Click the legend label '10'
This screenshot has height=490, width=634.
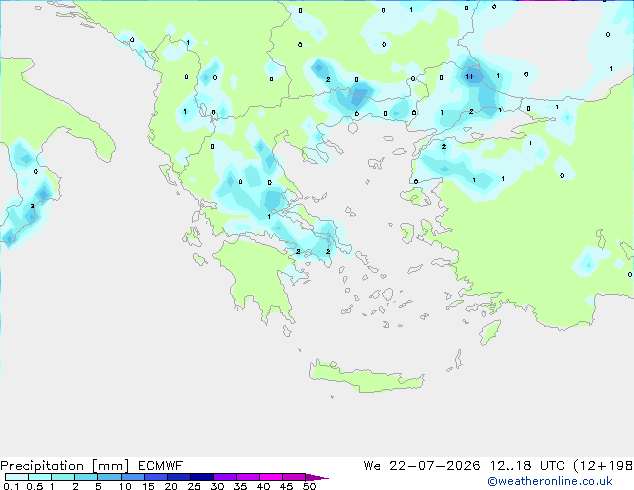coord(125,486)
